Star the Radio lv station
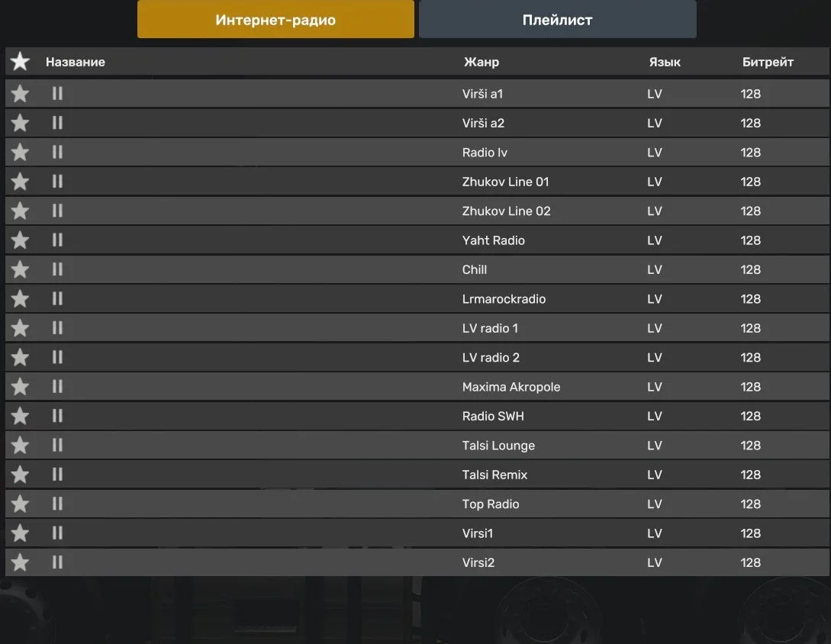This screenshot has width=831, height=644. [x=20, y=153]
